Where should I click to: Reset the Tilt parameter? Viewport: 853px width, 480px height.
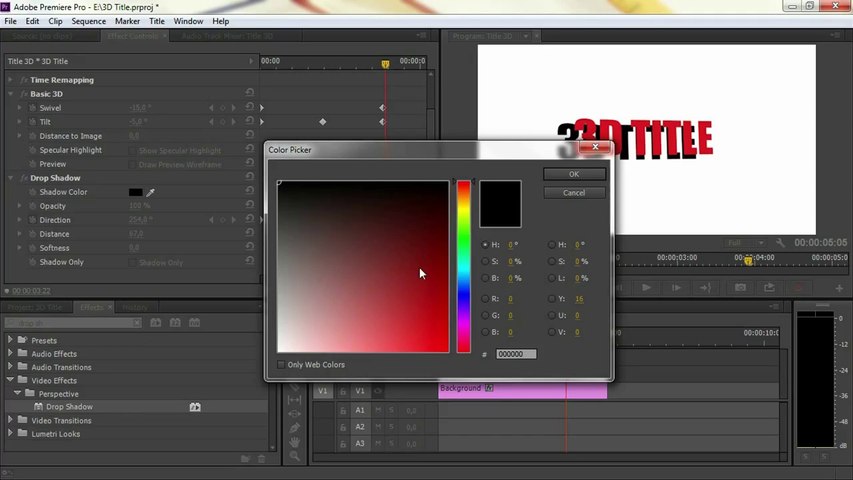point(249,121)
